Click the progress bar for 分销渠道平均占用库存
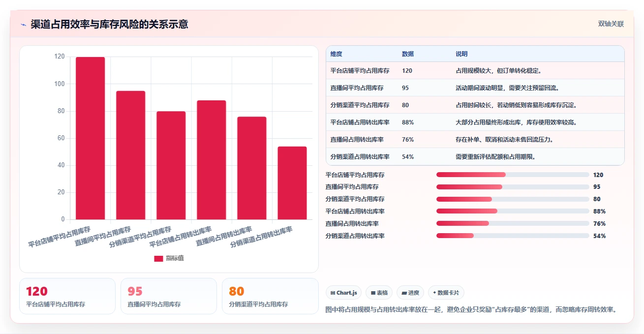644x334 pixels. (x=513, y=199)
